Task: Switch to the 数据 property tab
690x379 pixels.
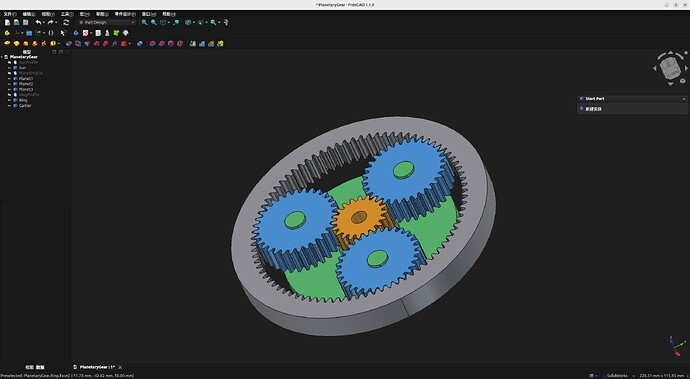Action: (x=40, y=367)
